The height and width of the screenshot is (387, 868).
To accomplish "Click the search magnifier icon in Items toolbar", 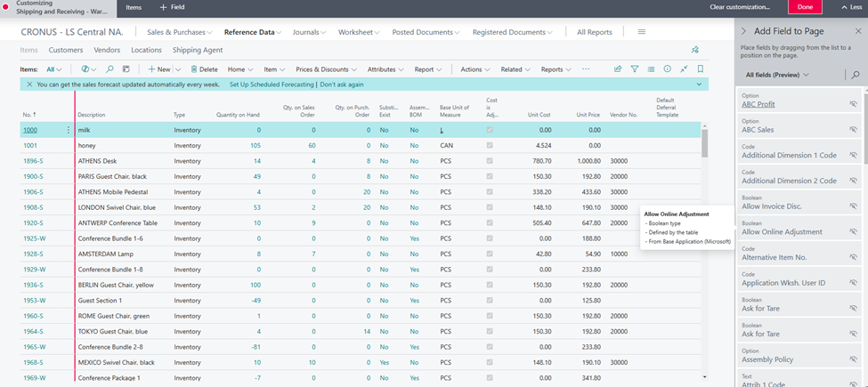I will pos(110,69).
